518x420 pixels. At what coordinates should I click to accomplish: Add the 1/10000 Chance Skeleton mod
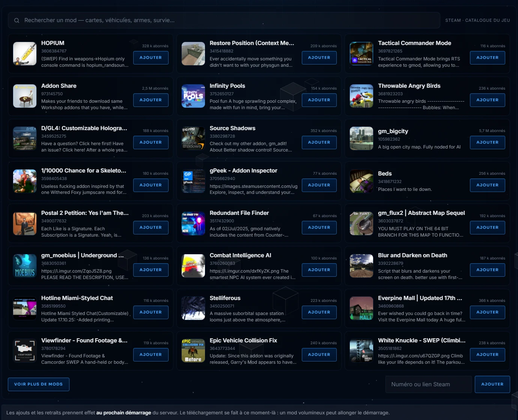[151, 185]
